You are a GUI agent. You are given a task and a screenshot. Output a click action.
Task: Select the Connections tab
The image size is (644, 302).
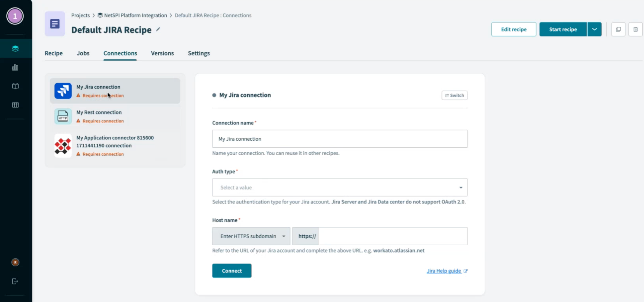(x=120, y=53)
